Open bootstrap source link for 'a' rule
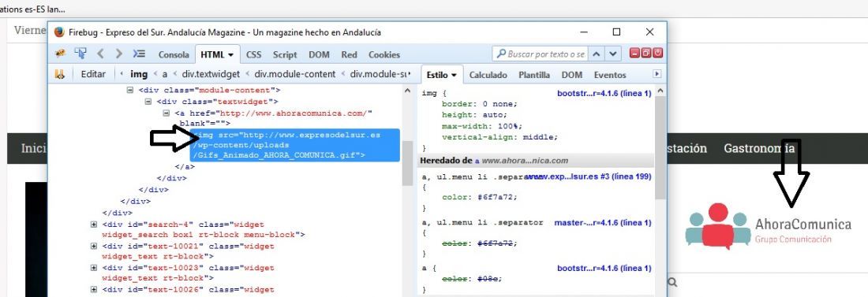868x297 pixels. pyautogui.click(x=604, y=268)
